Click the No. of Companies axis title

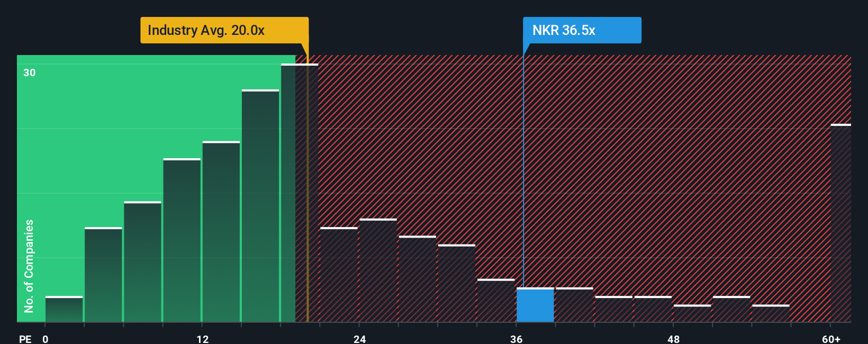tap(29, 266)
